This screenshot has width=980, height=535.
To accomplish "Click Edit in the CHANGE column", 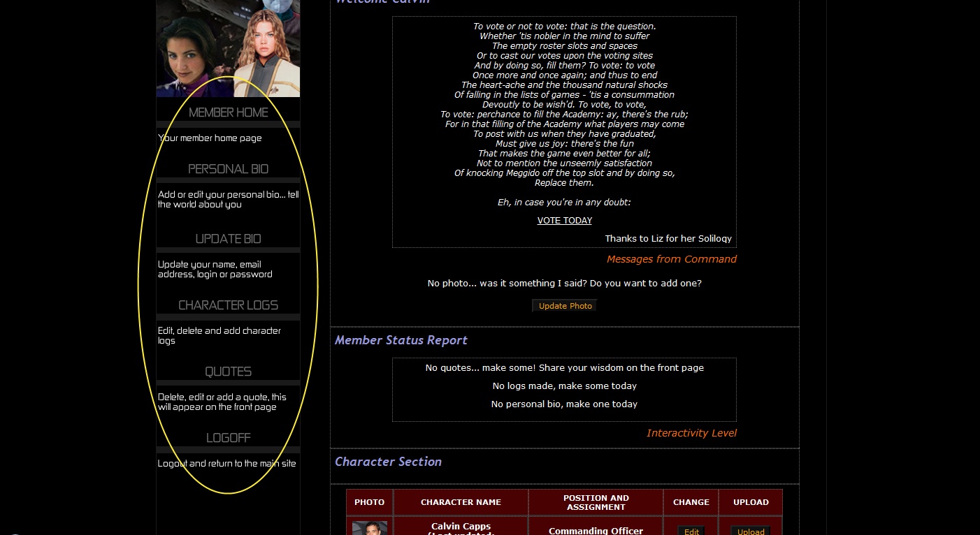I will coord(691,531).
